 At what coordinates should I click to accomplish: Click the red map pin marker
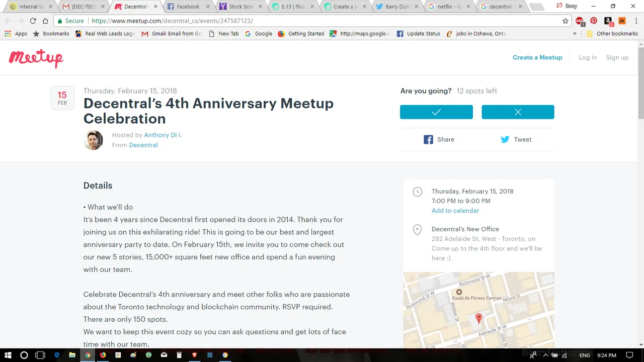(479, 318)
